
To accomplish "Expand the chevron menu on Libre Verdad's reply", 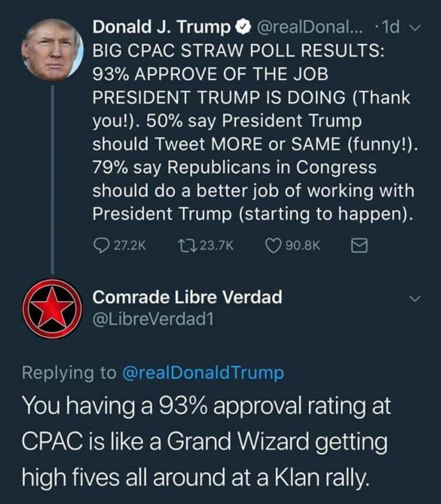I will (414, 299).
